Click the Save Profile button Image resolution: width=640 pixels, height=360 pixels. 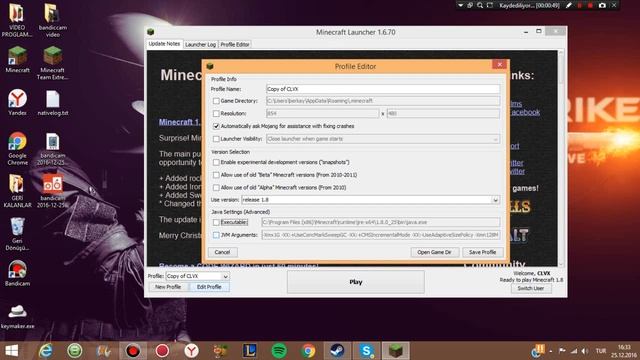(482, 252)
